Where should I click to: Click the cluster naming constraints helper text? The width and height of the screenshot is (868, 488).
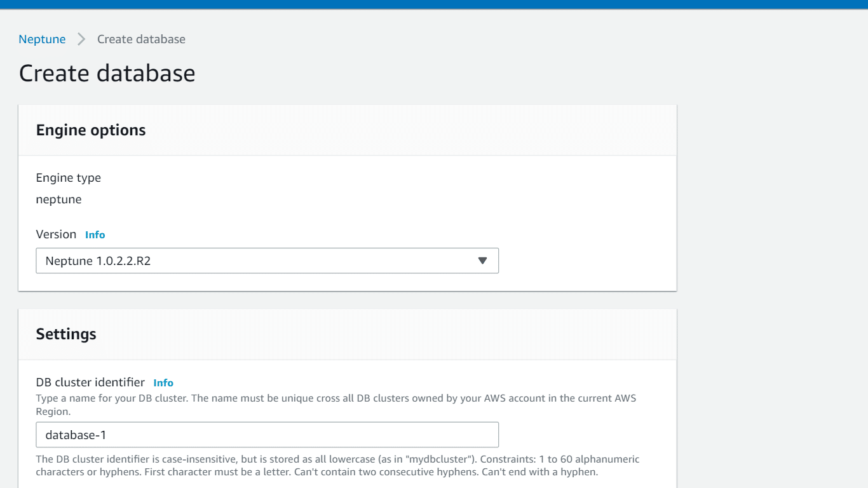point(337,465)
